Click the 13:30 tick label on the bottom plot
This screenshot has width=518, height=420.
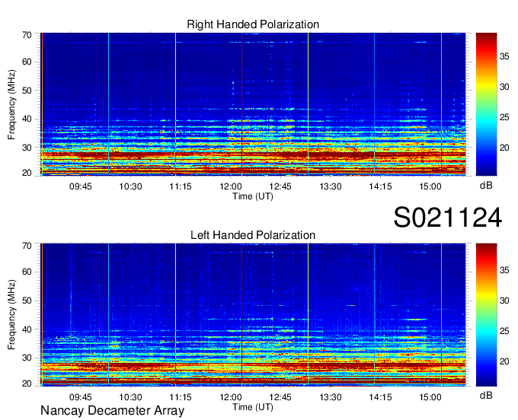point(331,397)
